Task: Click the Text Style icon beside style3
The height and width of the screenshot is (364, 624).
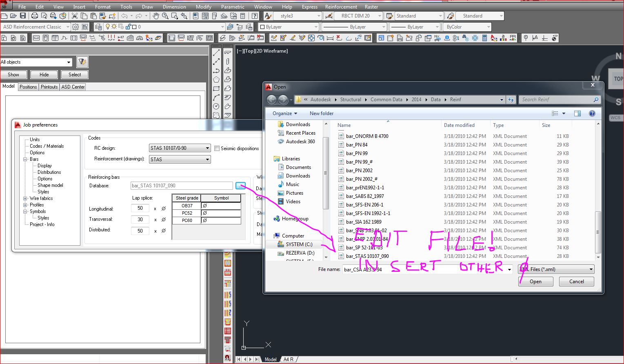Action: point(268,16)
